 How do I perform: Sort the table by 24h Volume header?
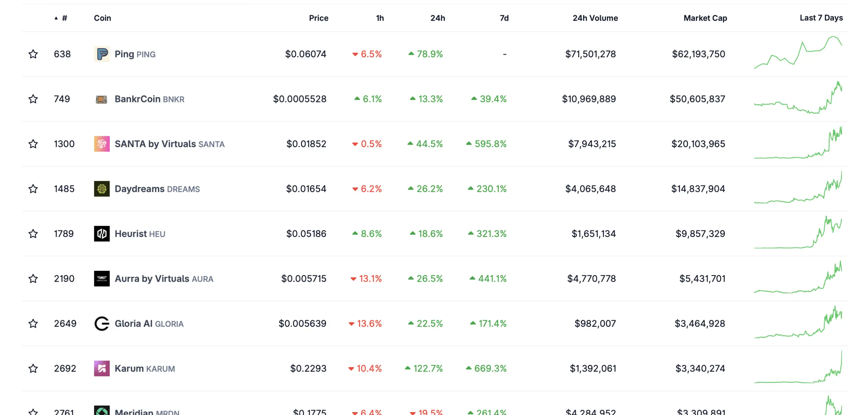point(595,18)
